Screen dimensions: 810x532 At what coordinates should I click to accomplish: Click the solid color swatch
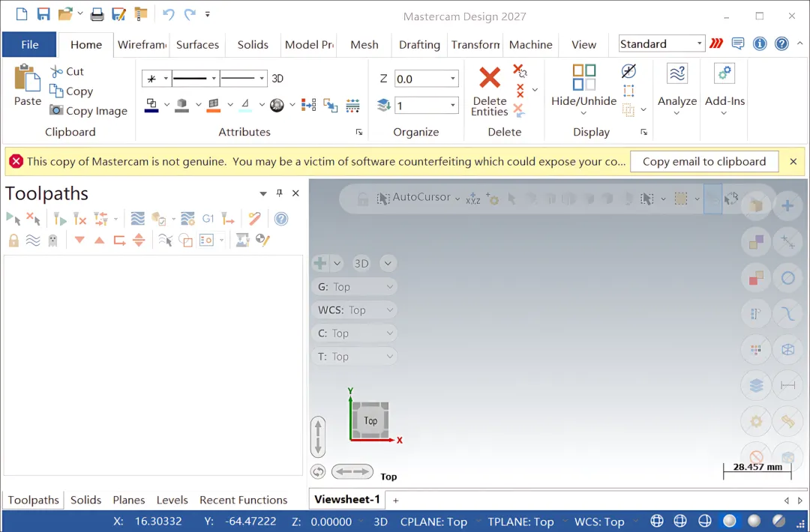tap(181, 105)
